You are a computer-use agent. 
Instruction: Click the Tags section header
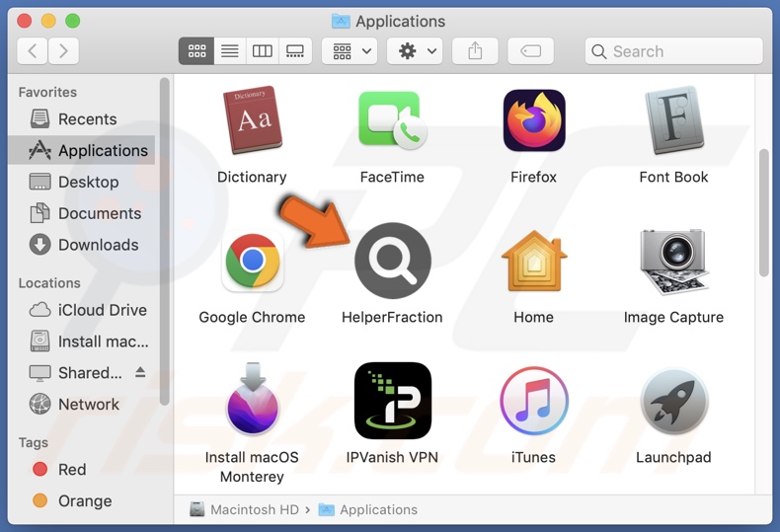34,442
